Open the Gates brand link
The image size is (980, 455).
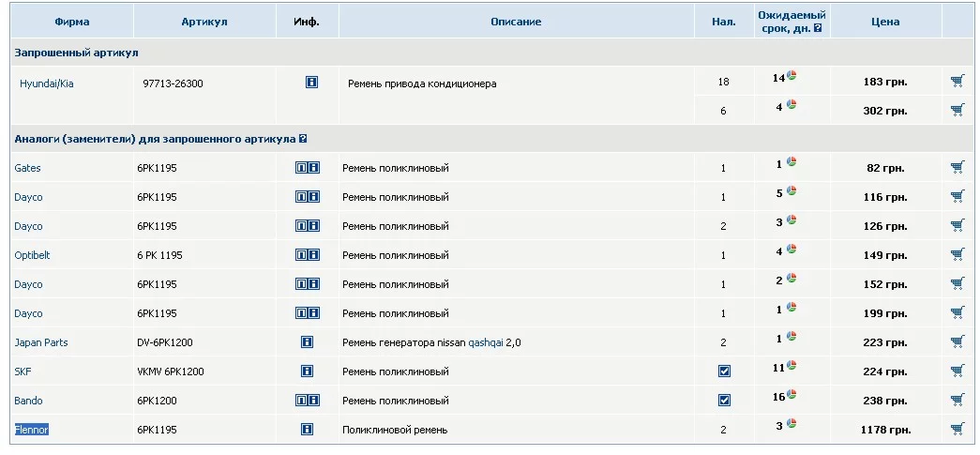27,168
